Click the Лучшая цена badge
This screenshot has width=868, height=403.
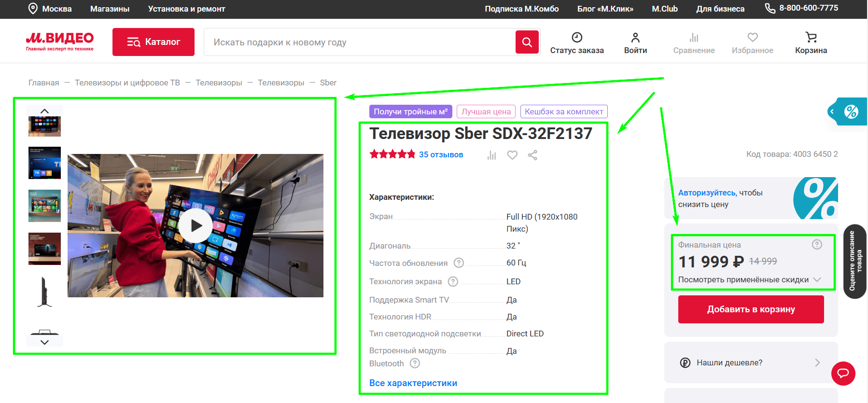[x=486, y=111]
